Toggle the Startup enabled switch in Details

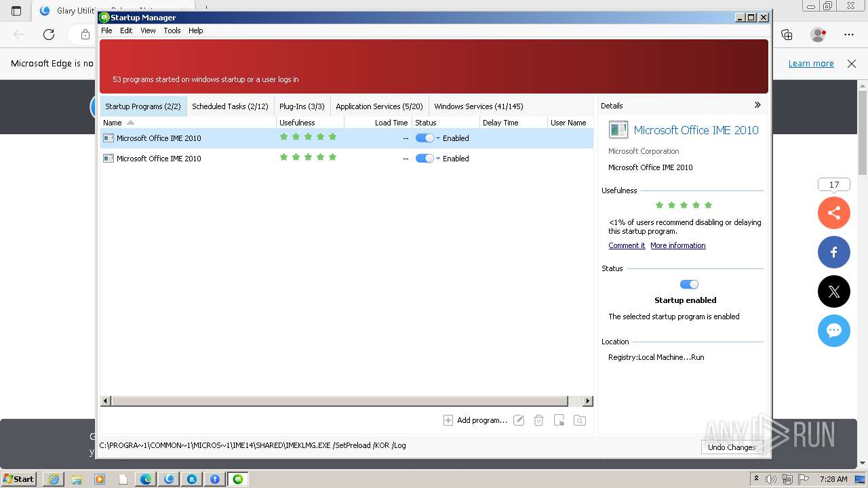(x=689, y=285)
